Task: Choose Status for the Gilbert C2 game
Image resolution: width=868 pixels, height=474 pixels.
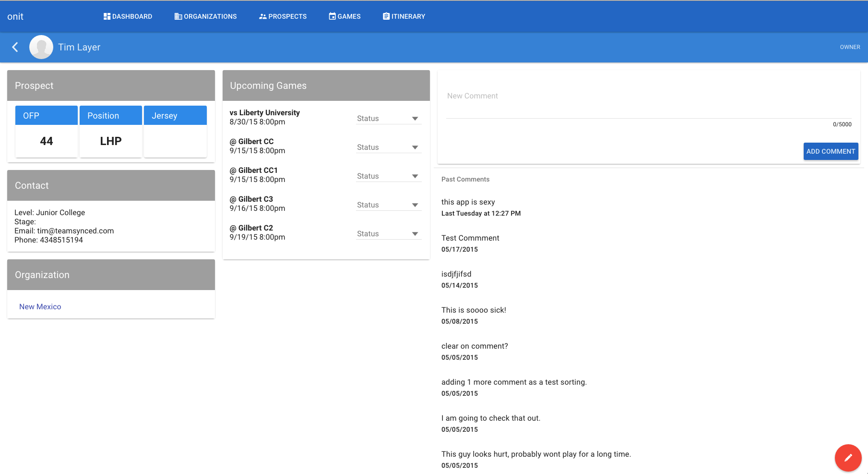Action: (388, 234)
